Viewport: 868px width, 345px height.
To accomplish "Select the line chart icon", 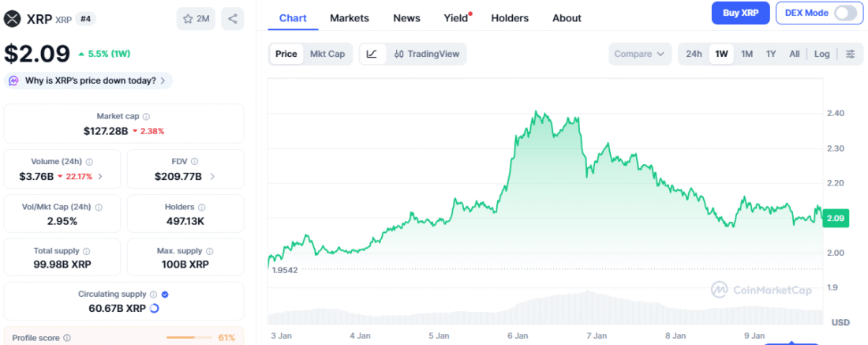I will tap(372, 54).
